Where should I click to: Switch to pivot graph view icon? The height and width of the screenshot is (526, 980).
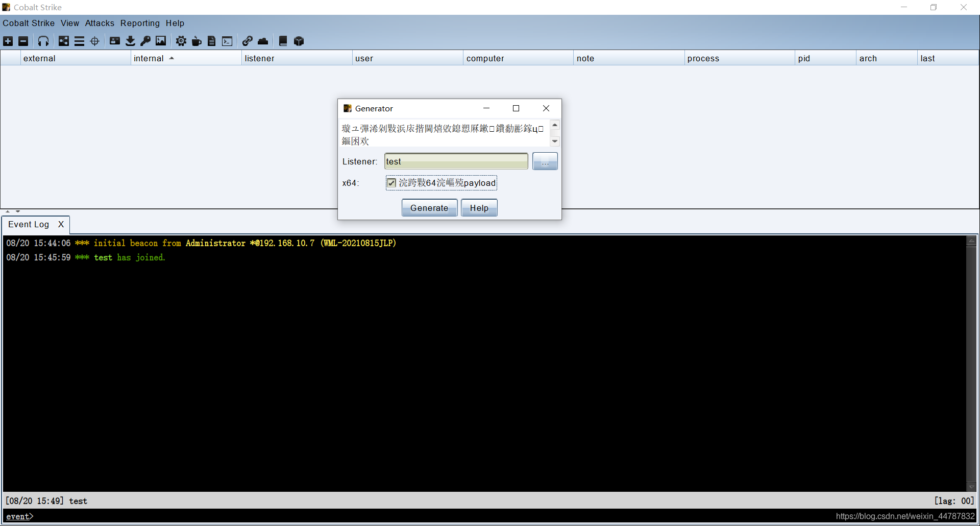pos(64,41)
